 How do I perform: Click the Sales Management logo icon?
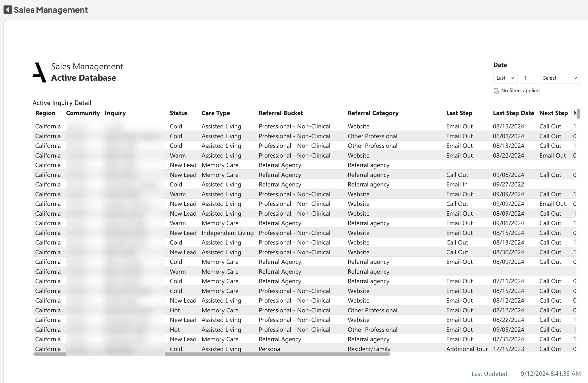click(x=39, y=72)
